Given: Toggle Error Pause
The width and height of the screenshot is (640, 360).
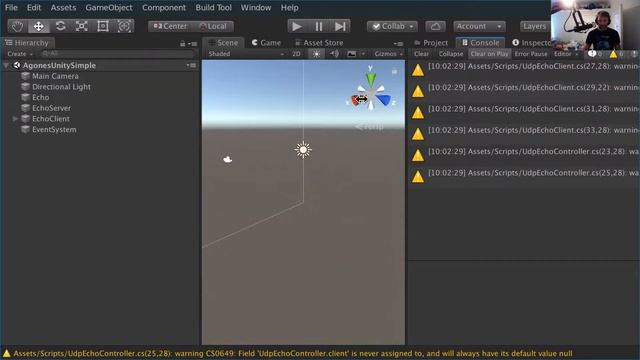Looking at the screenshot, I should tap(531, 54).
